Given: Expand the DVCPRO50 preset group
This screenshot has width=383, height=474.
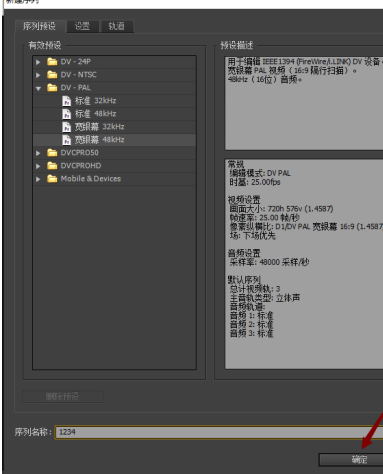Looking at the screenshot, I should click(x=38, y=153).
